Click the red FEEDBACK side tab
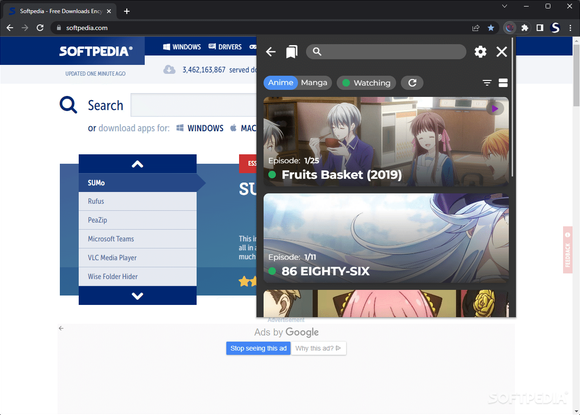This screenshot has width=580, height=415. click(x=567, y=250)
